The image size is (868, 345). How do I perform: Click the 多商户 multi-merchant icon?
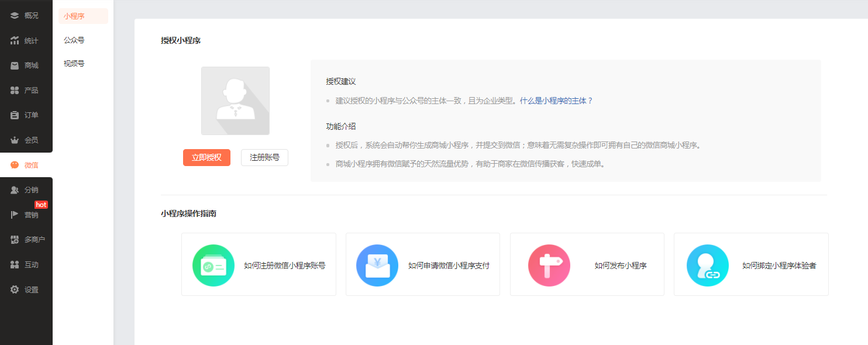[x=15, y=240]
